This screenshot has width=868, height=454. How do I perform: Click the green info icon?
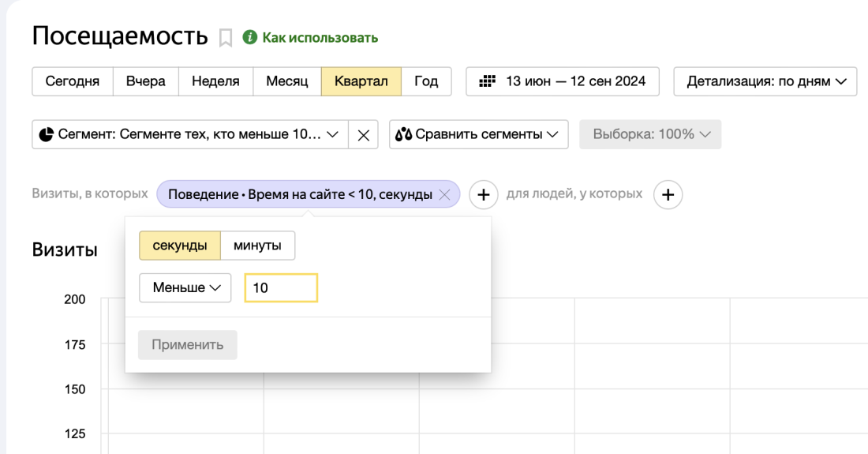[250, 37]
